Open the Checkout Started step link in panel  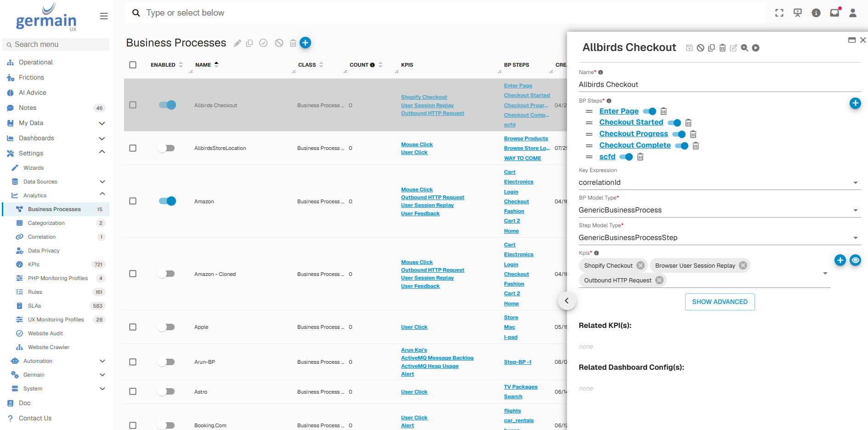(631, 122)
